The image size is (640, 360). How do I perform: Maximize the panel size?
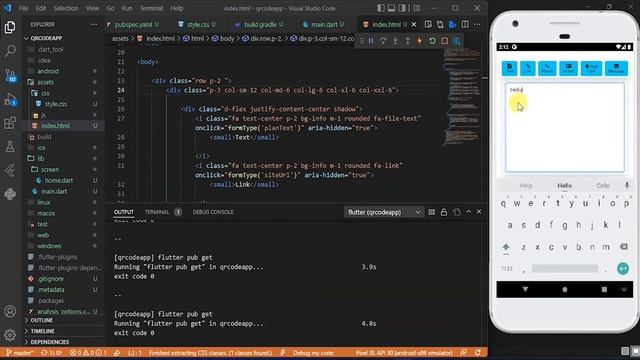pyautogui.click(x=469, y=211)
